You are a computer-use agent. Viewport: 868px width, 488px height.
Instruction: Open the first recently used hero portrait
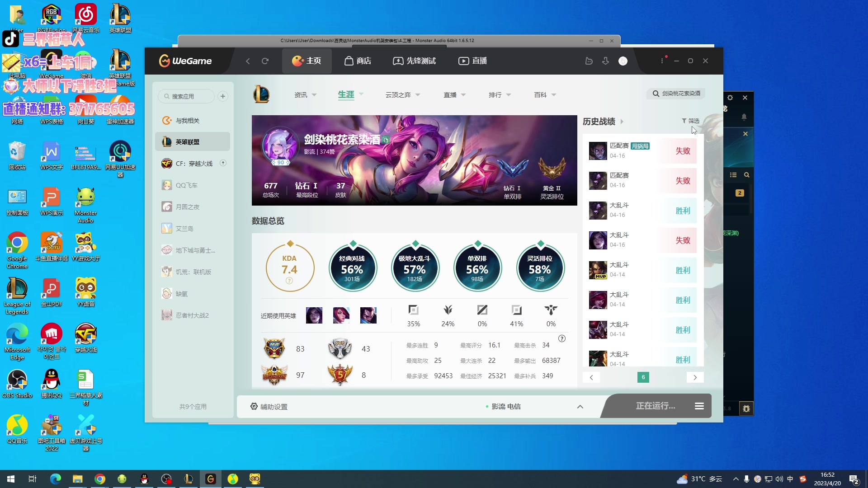(x=314, y=315)
